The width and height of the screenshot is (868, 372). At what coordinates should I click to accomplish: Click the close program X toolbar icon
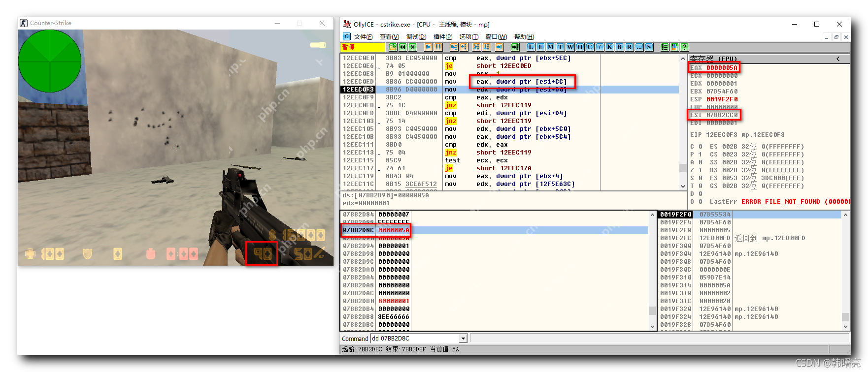coord(413,47)
